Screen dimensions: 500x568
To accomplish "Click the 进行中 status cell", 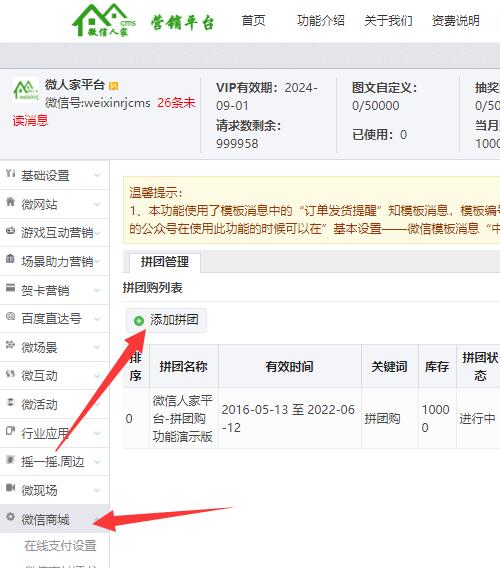I will (477, 418).
